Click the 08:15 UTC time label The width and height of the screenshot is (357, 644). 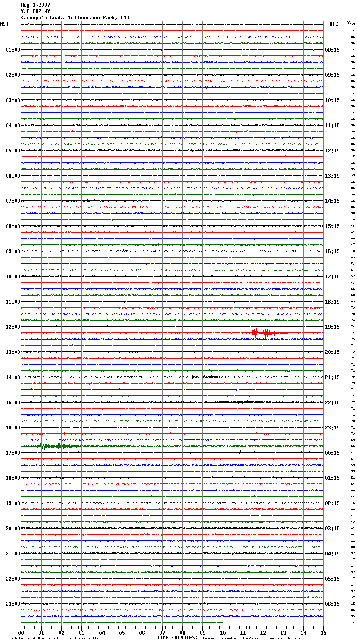coord(332,50)
